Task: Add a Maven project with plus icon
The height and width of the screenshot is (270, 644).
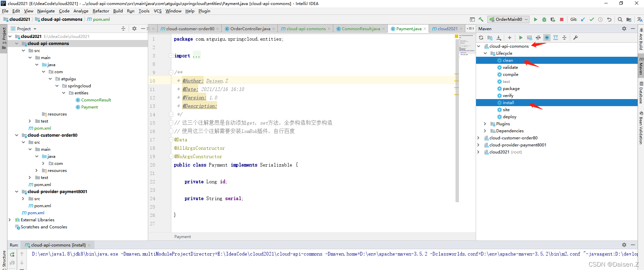Action: coord(510,38)
